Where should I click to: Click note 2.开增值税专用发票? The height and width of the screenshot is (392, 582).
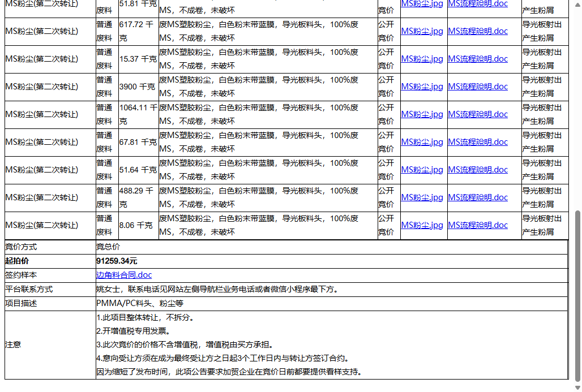pos(133,331)
